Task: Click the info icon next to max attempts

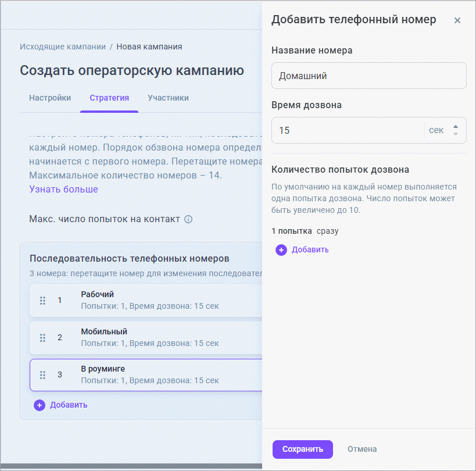Action: tap(188, 220)
